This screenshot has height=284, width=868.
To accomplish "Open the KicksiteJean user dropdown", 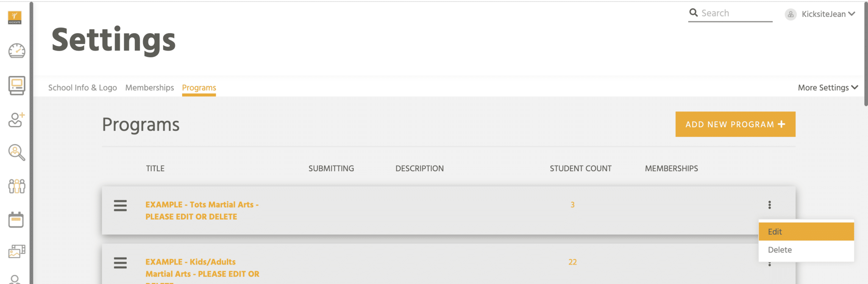I will coord(820,14).
